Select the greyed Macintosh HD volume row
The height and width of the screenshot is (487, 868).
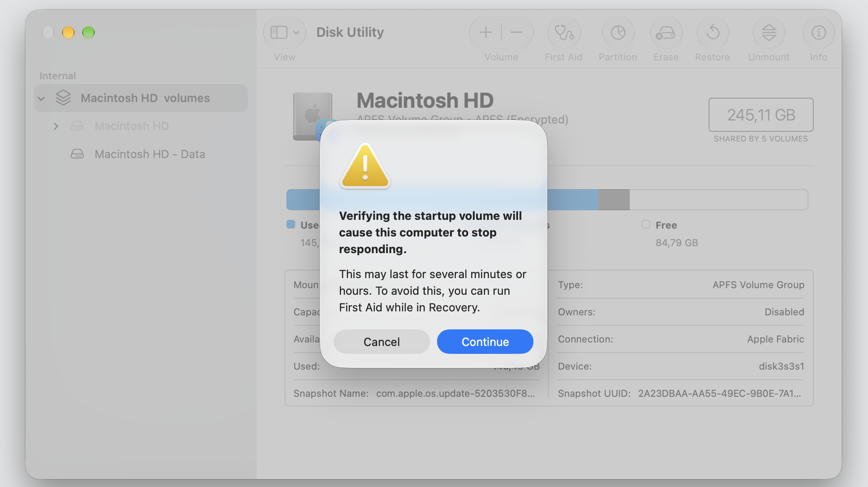pyautogui.click(x=141, y=126)
